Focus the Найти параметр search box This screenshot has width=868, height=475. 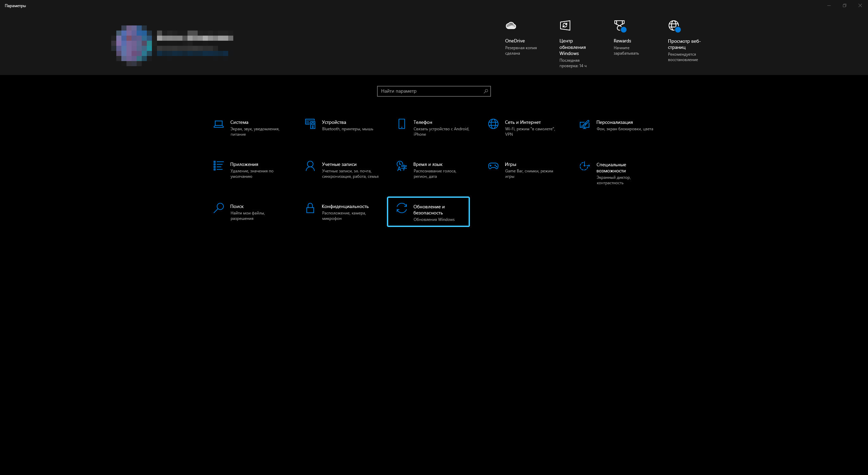point(430,91)
